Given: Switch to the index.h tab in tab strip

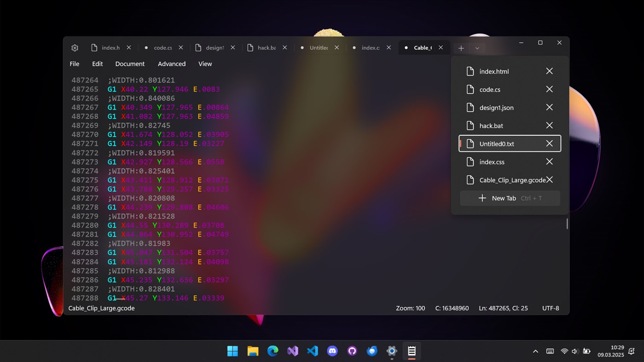Looking at the screenshot, I should (x=110, y=48).
